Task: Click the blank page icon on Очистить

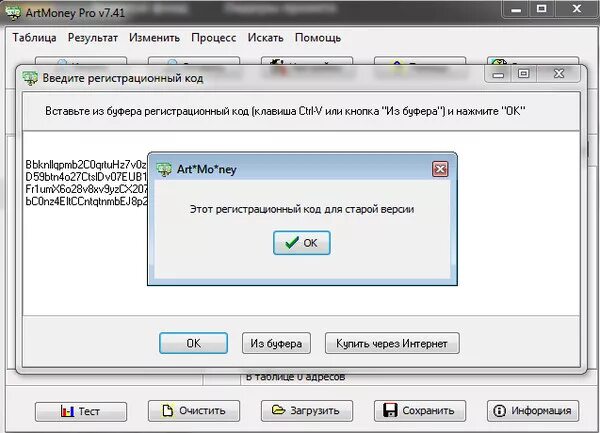Action: [x=168, y=410]
